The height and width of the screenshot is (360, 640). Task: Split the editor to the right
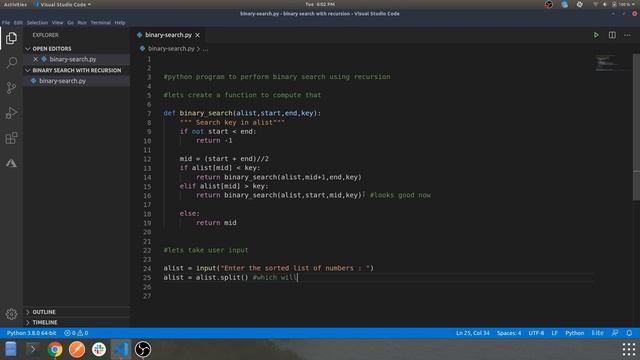click(612, 35)
